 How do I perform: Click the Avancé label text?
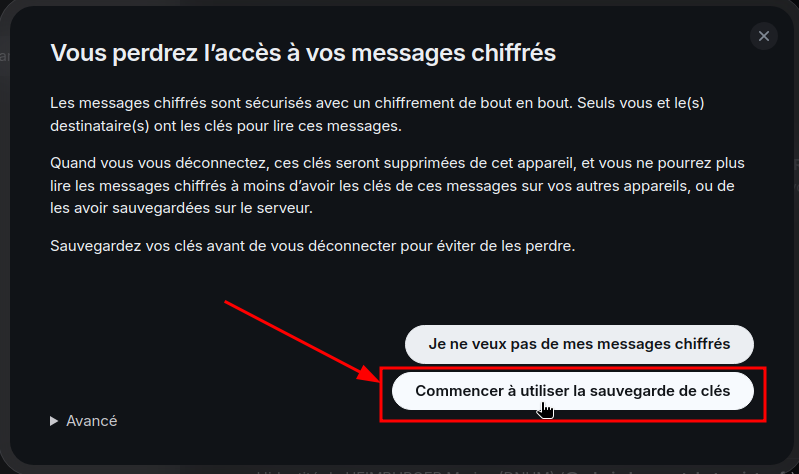click(92, 421)
